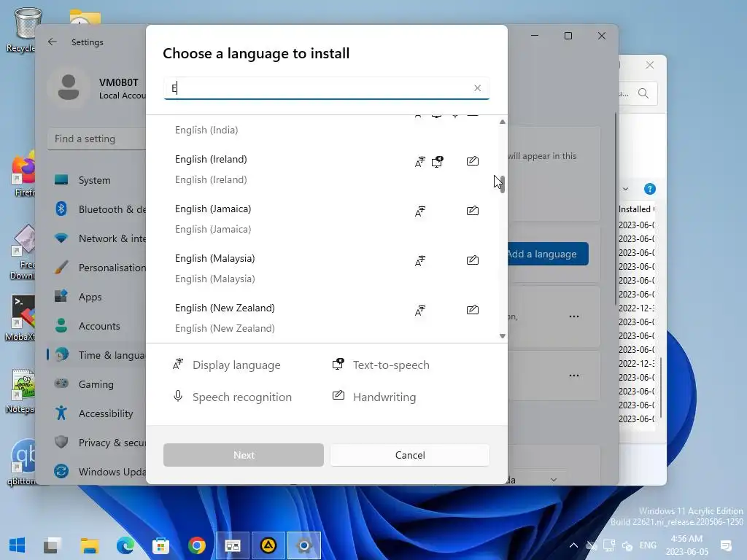
Task: Choose English (Malaysia) language entry
Action: [326, 268]
